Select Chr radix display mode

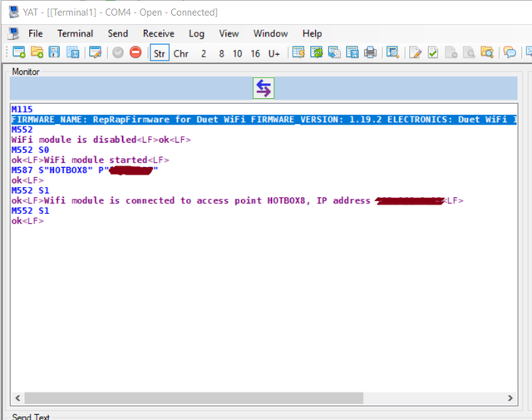pyautogui.click(x=181, y=54)
